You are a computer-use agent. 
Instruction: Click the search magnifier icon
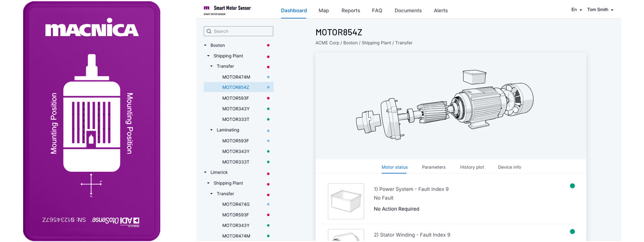coord(209,31)
